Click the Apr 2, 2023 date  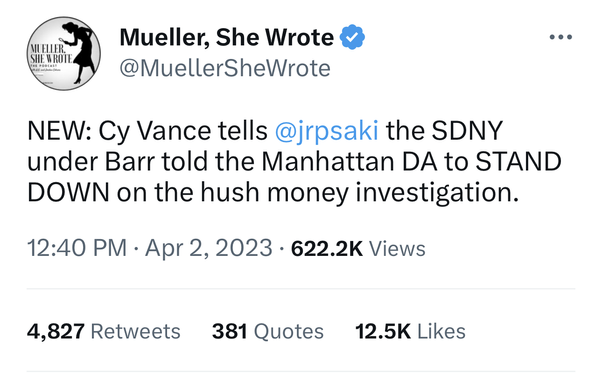coord(209,248)
